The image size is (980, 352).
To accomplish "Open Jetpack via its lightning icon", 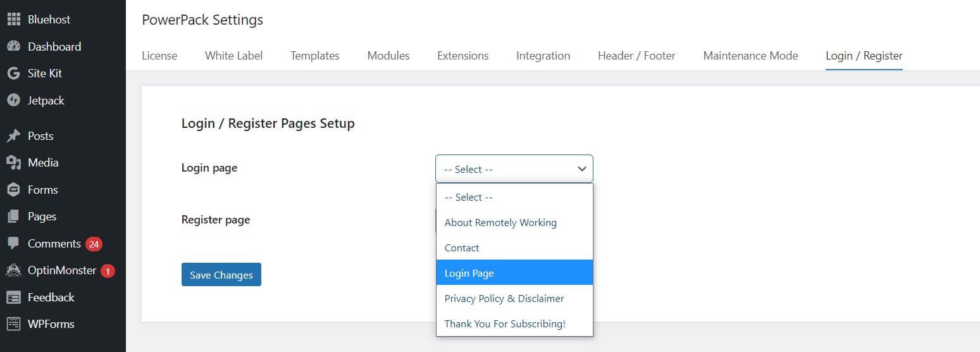I will [13, 101].
